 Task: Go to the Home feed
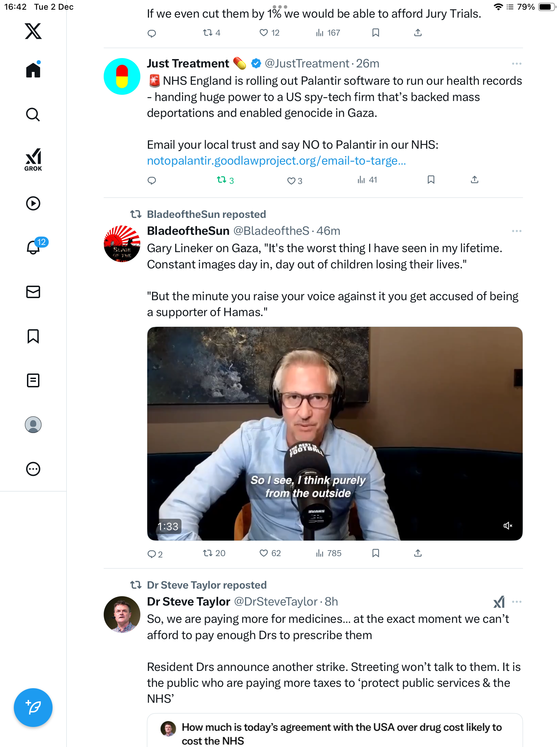click(x=33, y=70)
